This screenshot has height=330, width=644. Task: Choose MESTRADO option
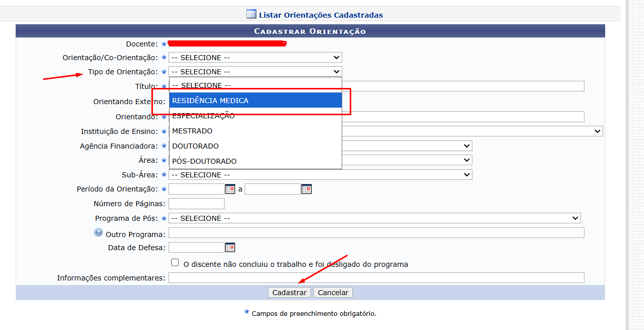pyautogui.click(x=255, y=131)
